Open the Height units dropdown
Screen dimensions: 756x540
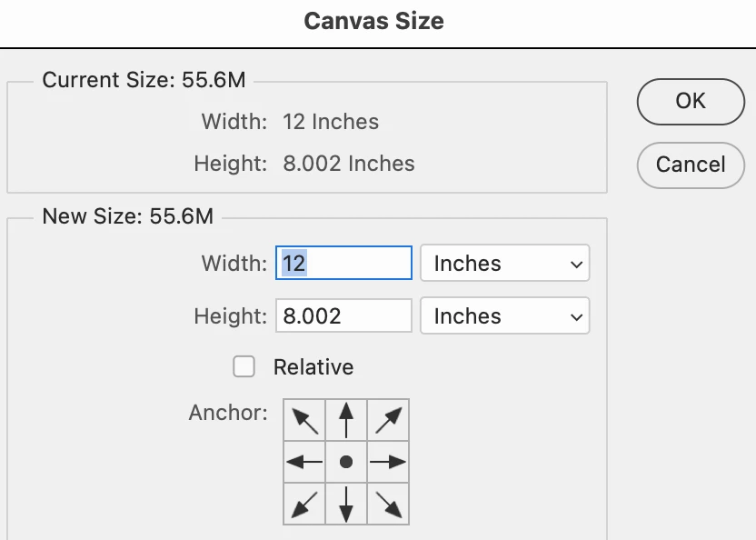pos(504,316)
